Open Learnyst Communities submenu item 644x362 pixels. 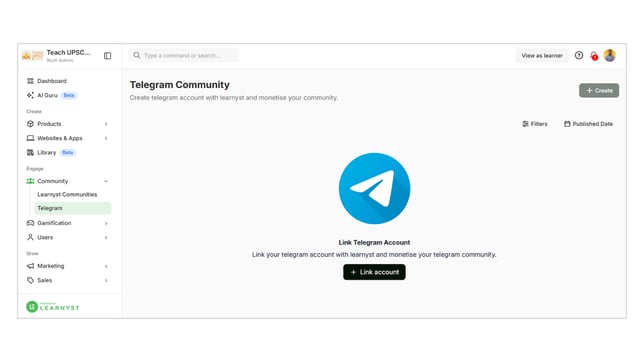pos(67,194)
